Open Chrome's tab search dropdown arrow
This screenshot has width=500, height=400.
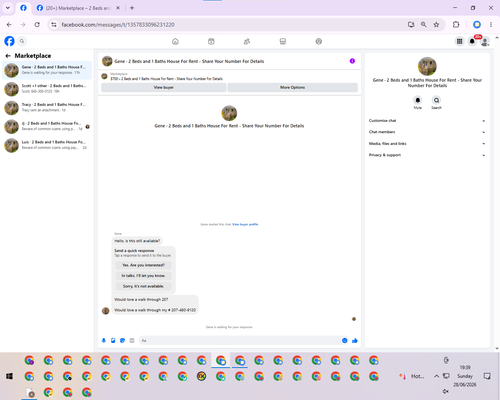click(x=8, y=8)
